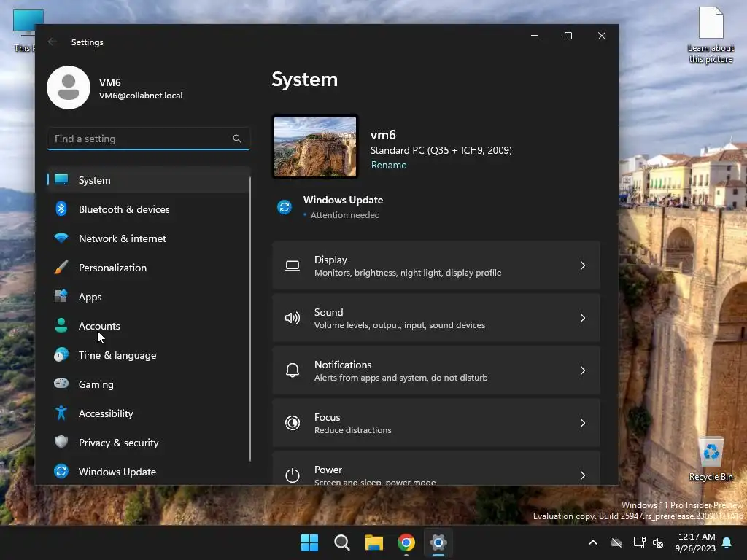
Task: Open taskbar Search
Action: pos(342,542)
